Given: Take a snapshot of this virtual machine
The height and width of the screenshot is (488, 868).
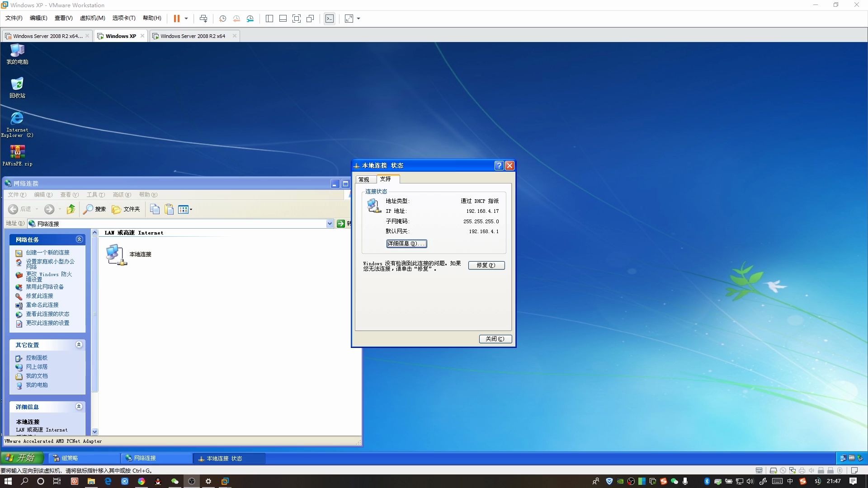Looking at the screenshot, I should (x=222, y=19).
